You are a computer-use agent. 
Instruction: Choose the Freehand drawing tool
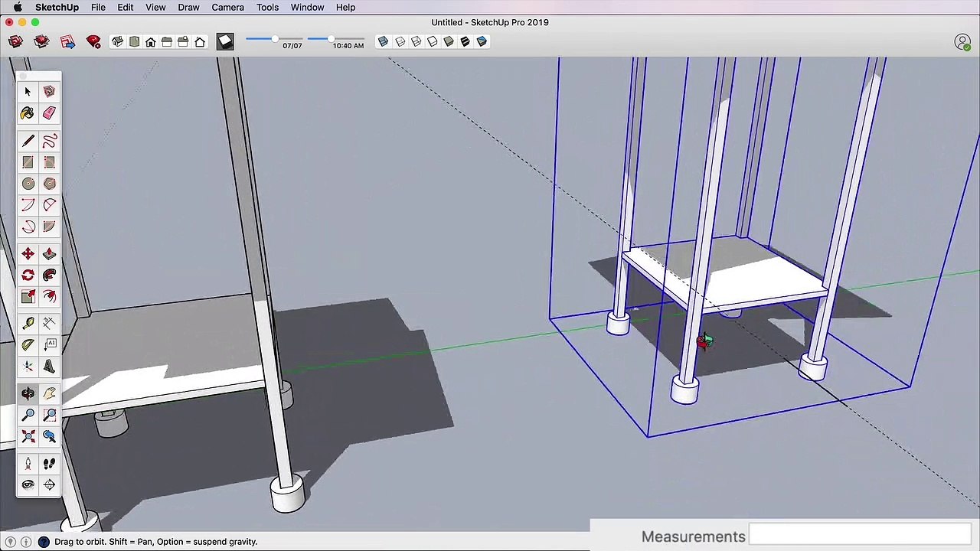click(x=49, y=141)
